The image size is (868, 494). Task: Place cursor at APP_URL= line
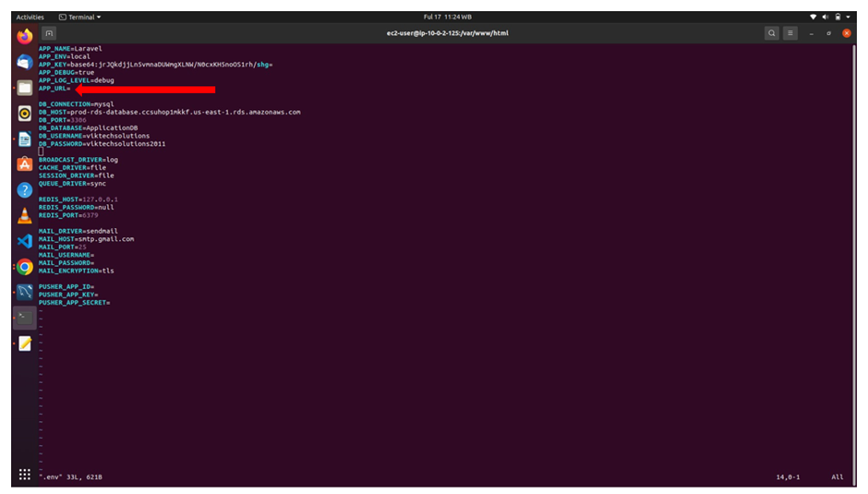[54, 88]
